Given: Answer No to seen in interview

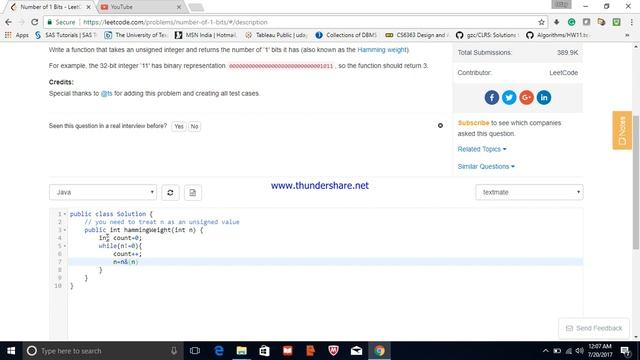Looking at the screenshot, I should click(194, 127).
